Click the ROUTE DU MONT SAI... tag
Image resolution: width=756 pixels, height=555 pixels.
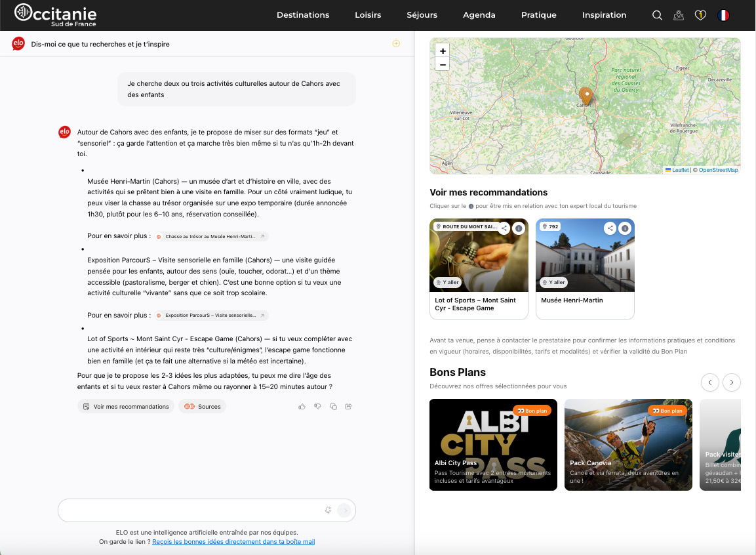pos(467,226)
